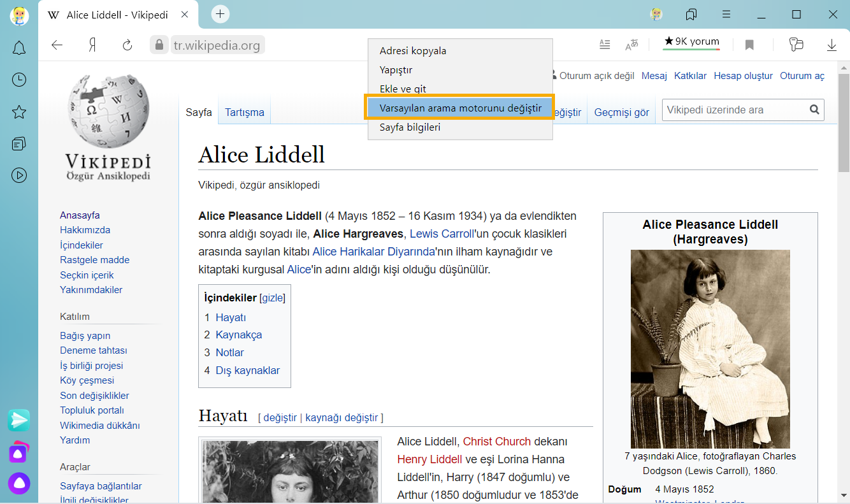Open 'Katkılar' link
Image resolution: width=850 pixels, height=504 pixels.
pyautogui.click(x=690, y=76)
